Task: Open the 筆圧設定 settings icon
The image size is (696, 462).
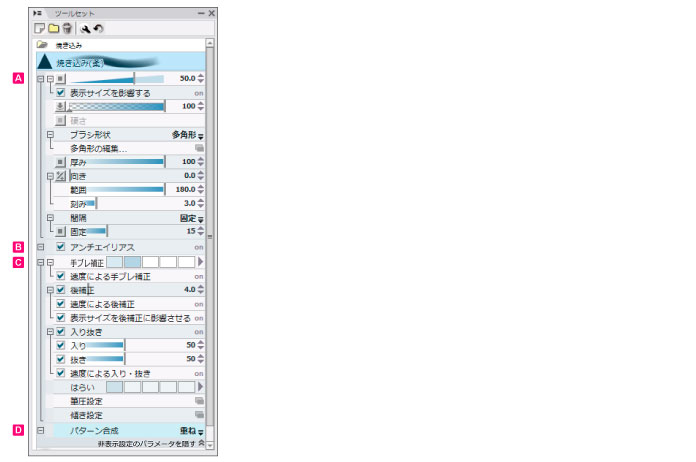Action: (x=199, y=401)
